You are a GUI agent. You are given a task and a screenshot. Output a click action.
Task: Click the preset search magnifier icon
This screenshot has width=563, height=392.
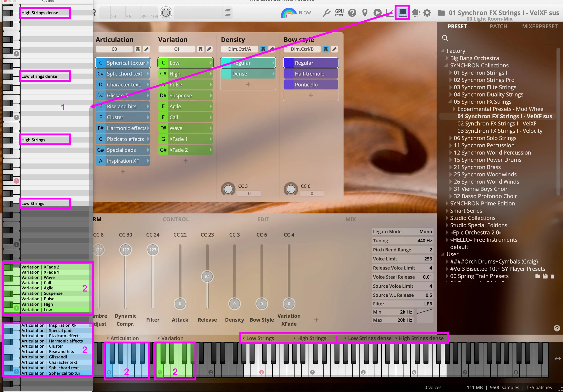[x=445, y=38]
